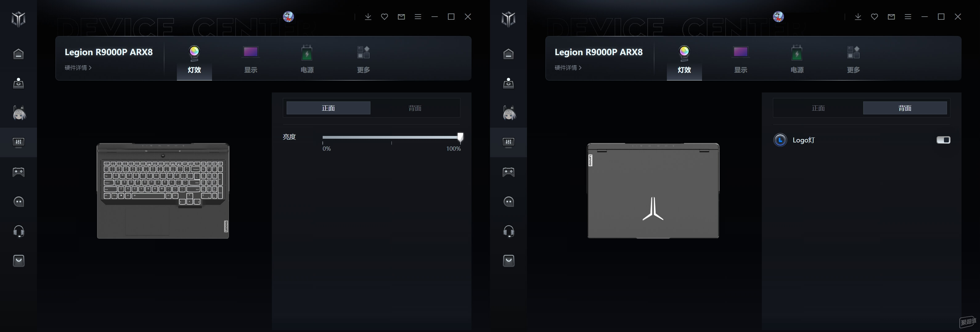Open the anime avatar icon in right sidebar
980x332 pixels.
pyautogui.click(x=509, y=113)
